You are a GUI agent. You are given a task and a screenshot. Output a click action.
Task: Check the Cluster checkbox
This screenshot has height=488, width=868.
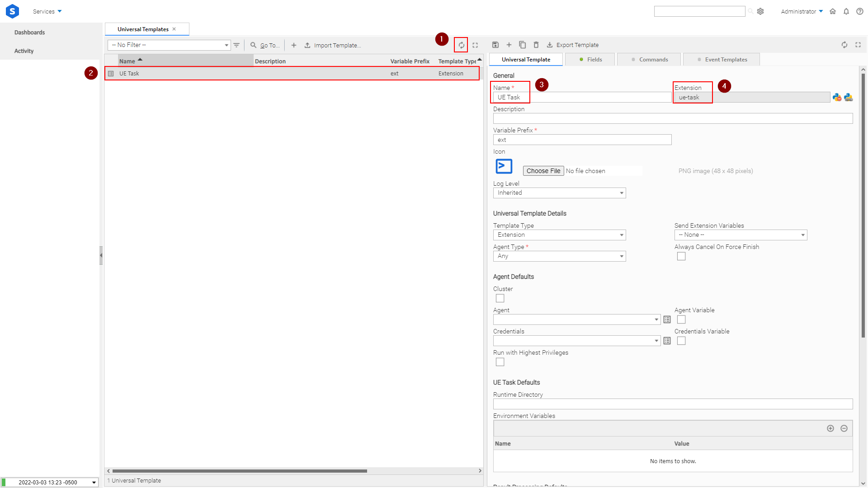coord(500,299)
